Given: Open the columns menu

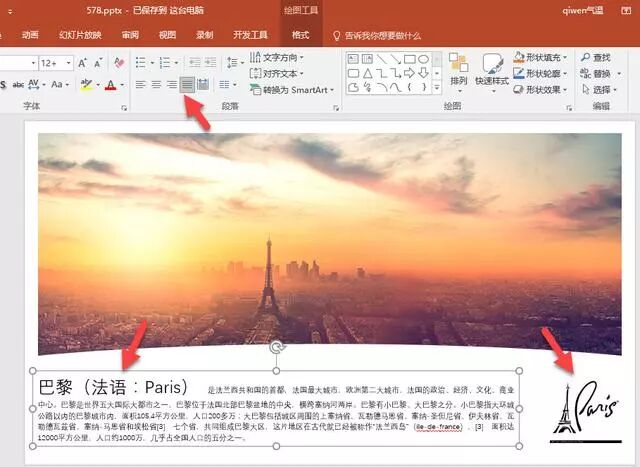Looking at the screenshot, I should pos(228,85).
